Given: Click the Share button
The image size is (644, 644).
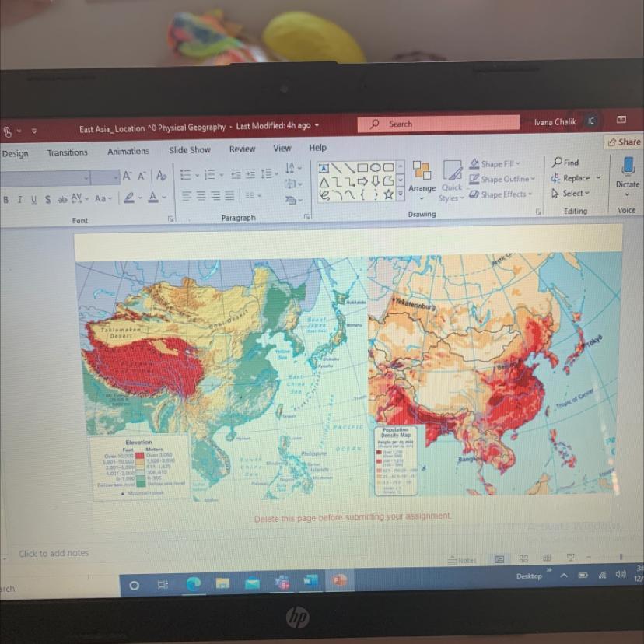Looking at the screenshot, I should (x=624, y=142).
